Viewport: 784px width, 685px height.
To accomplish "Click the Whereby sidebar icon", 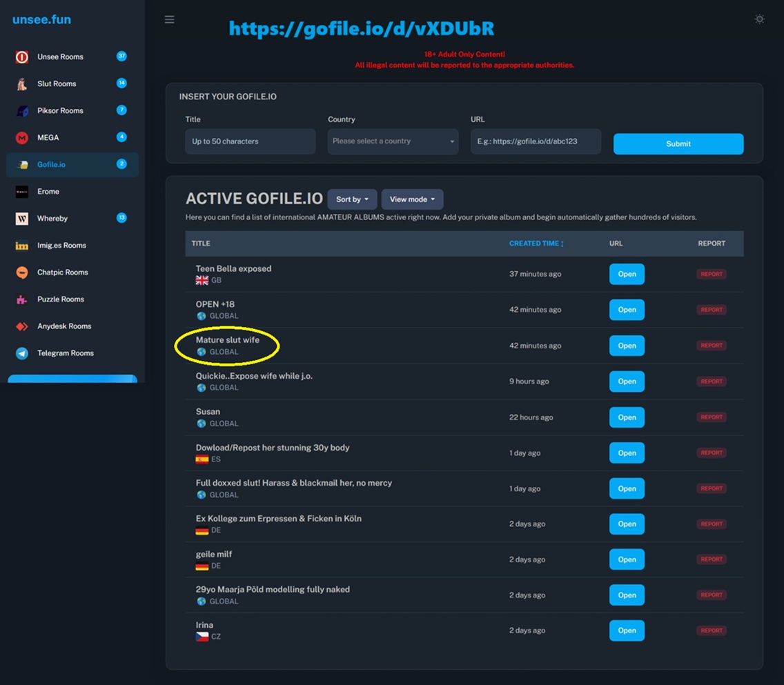I will (x=22, y=219).
